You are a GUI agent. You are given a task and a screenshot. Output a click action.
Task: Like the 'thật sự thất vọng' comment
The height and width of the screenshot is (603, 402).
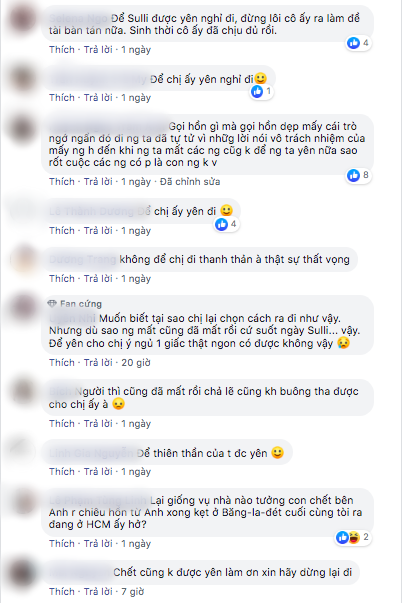point(62,278)
